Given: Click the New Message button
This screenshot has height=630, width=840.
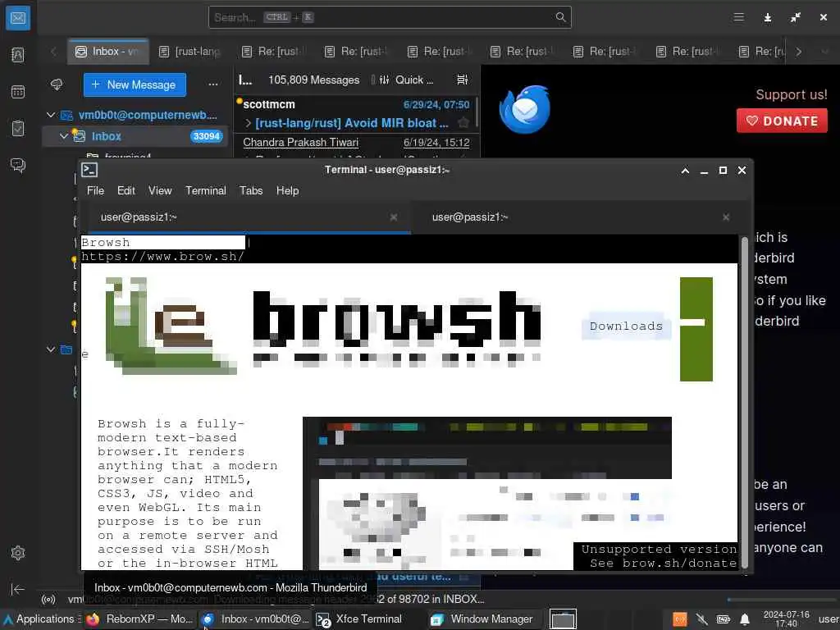Looking at the screenshot, I should coord(135,84).
